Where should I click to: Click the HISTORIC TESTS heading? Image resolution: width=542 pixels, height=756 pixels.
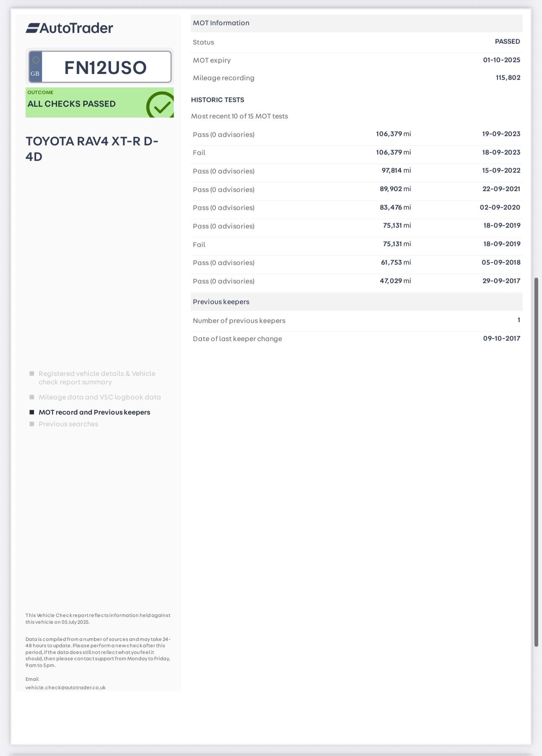[218, 100]
